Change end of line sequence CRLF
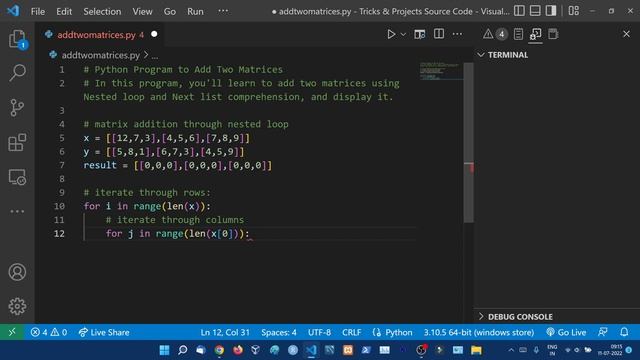Screen dimensions: 640x360 351,332
